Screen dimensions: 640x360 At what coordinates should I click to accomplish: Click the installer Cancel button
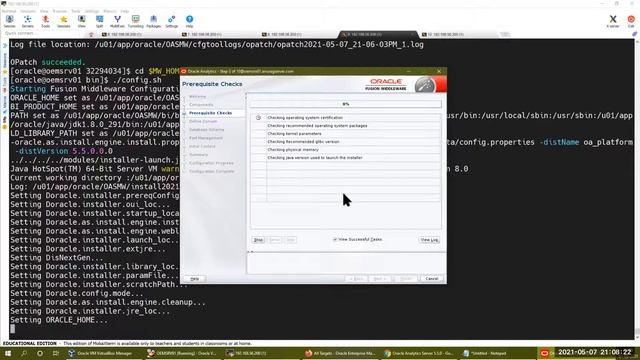(x=431, y=279)
